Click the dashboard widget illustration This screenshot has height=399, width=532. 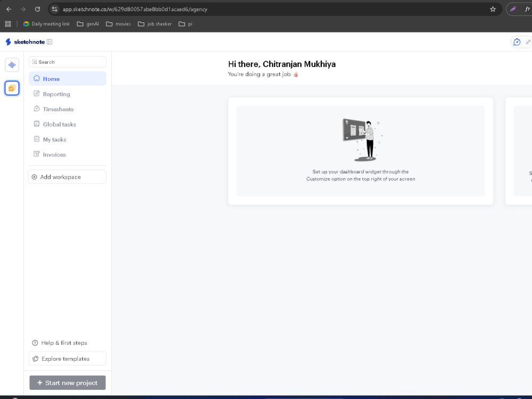(362, 140)
